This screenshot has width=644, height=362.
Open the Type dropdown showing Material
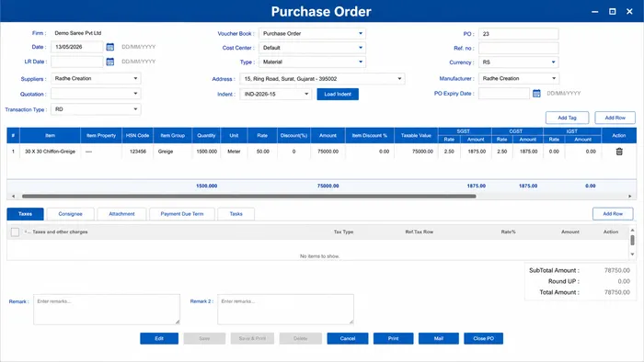click(x=312, y=62)
